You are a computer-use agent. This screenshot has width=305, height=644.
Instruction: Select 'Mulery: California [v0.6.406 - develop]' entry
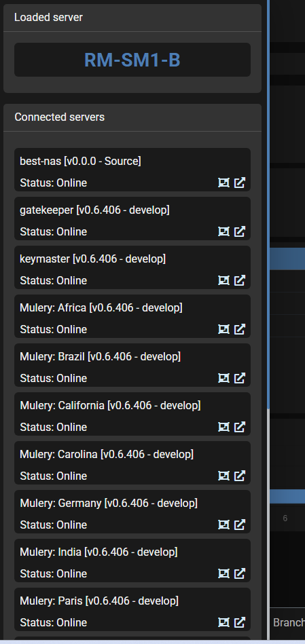click(110, 406)
